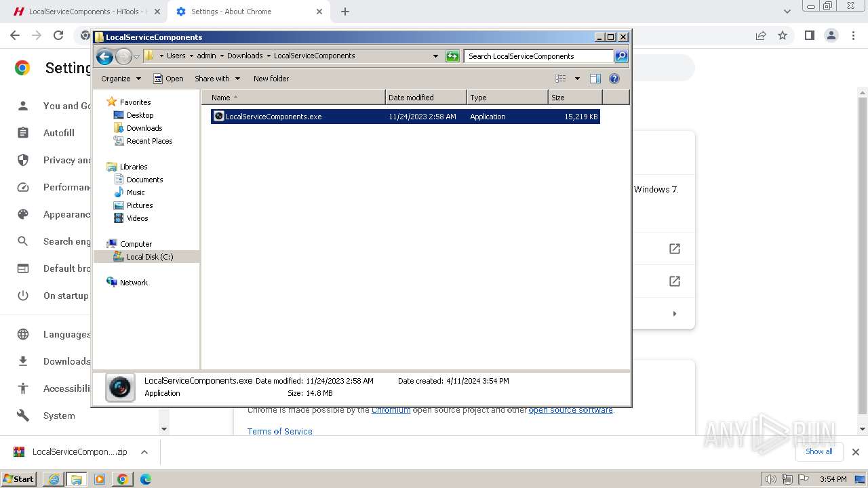868x488 pixels.
Task: Open a new Chrome tab
Action: [x=345, y=12]
